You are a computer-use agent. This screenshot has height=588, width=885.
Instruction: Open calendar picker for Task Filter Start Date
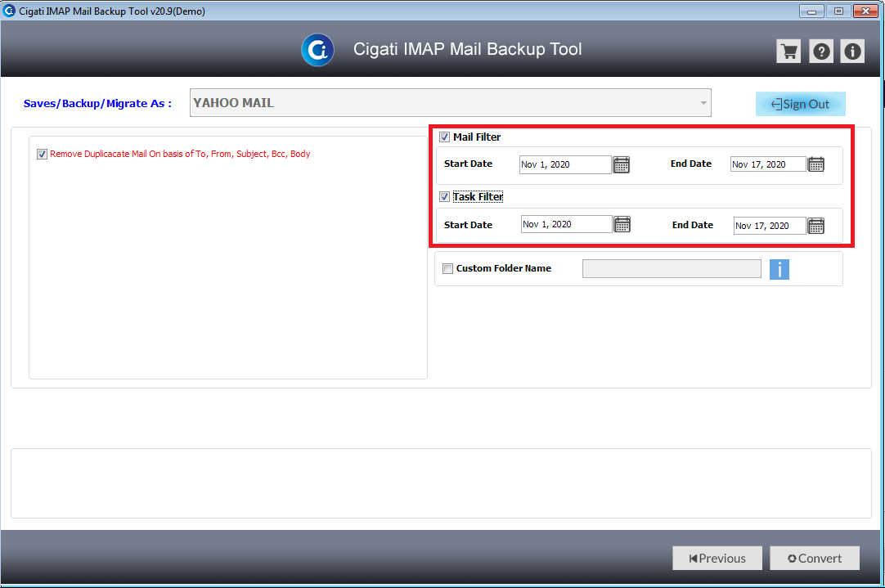[x=622, y=224]
